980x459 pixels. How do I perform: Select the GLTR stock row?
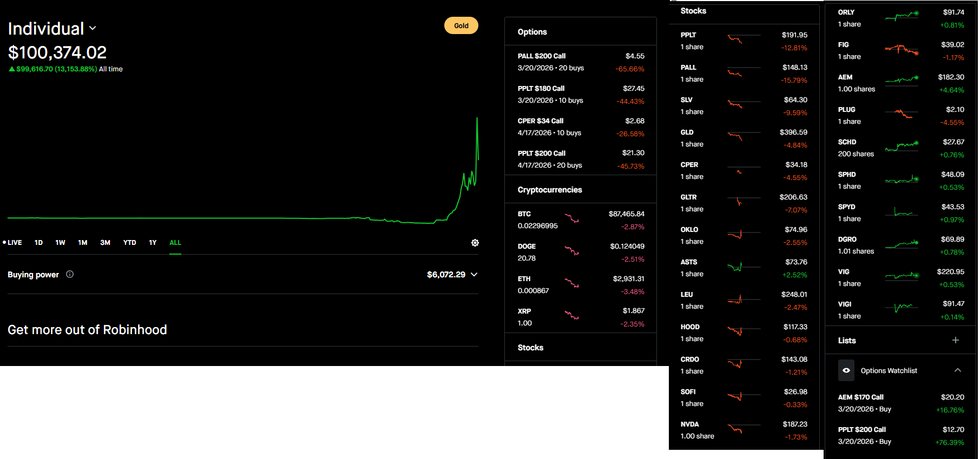[x=744, y=203]
